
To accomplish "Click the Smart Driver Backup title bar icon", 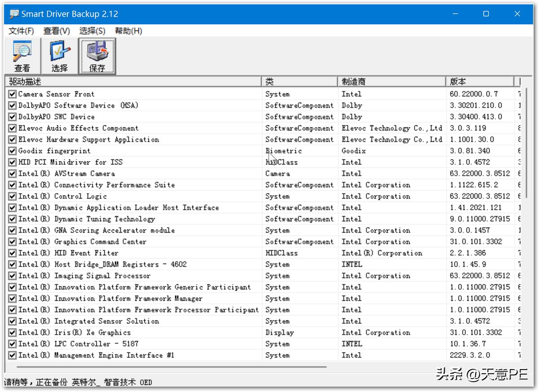I will tap(14, 14).
